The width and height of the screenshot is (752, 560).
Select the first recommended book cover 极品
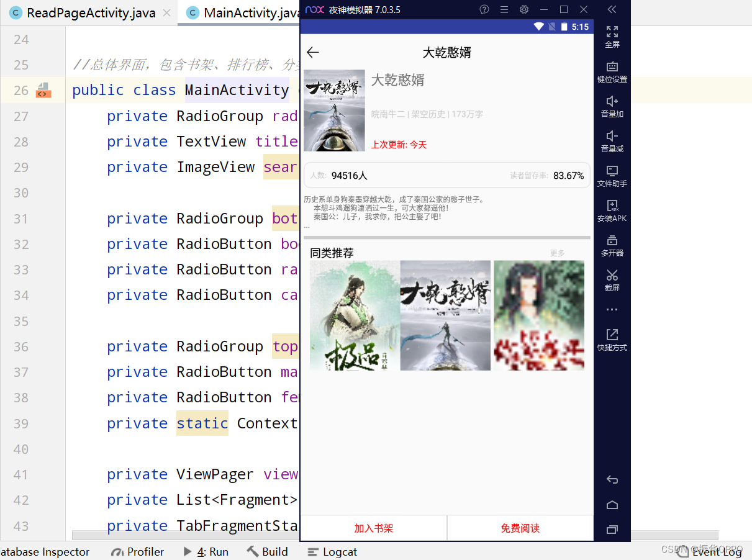click(x=355, y=315)
